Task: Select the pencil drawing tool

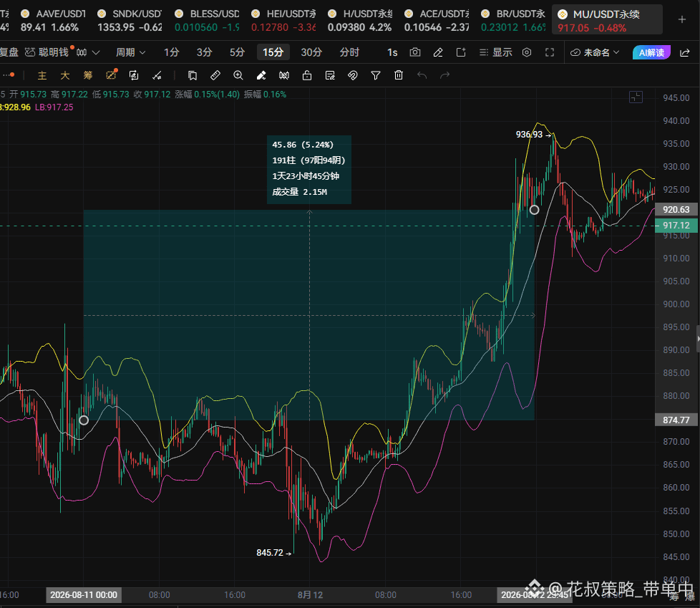Action: 438,52
